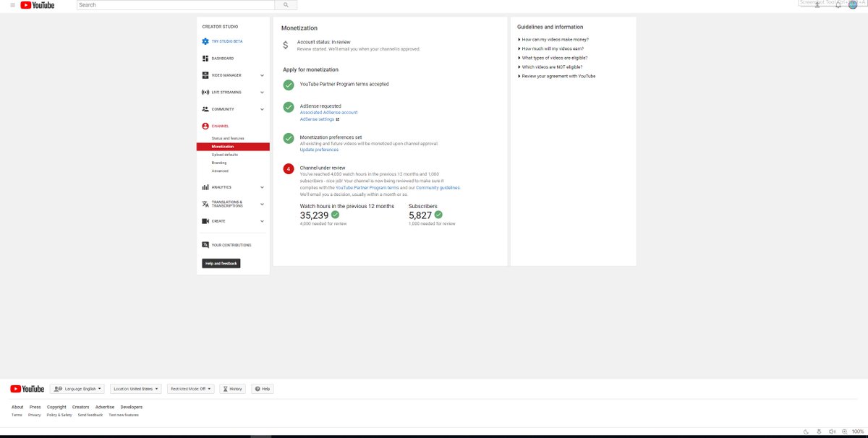
Task: Expand the Analytics section chevron
Action: click(x=262, y=187)
